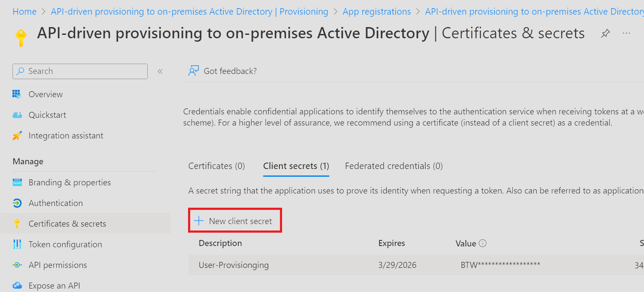Open the ellipsis more options menu

(626, 34)
